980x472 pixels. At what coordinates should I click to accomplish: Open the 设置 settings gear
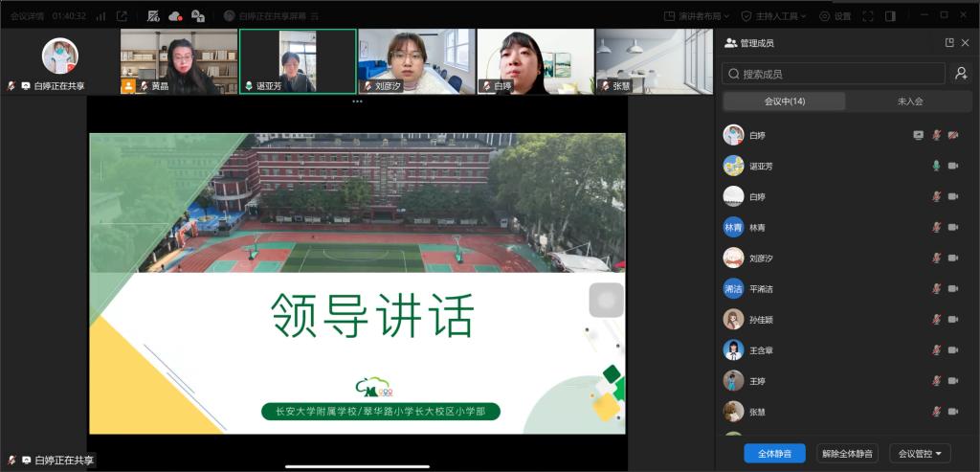835,16
